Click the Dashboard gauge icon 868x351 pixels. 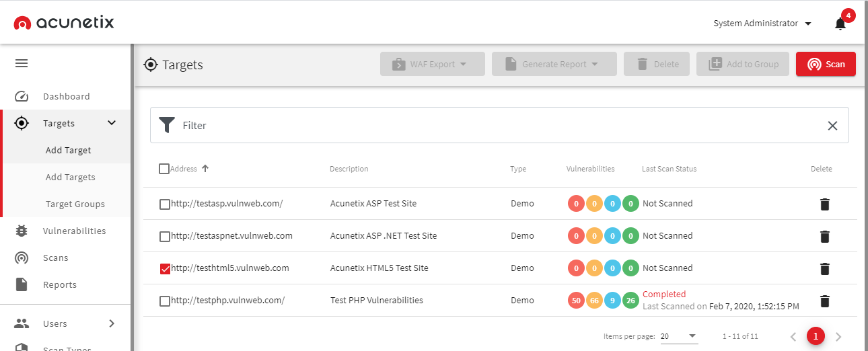(x=22, y=96)
